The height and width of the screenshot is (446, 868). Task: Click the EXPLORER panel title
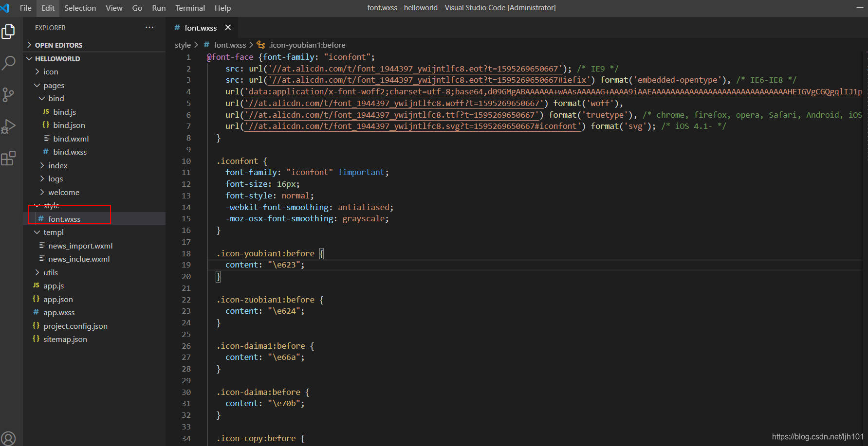coord(50,28)
